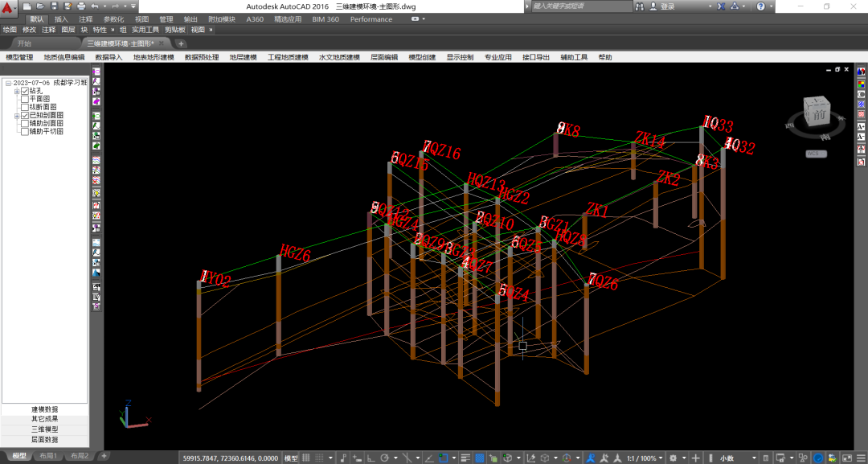Image resolution: width=868 pixels, height=464 pixels.
Task: Enable the 平面图 checkbox
Action: tap(24, 100)
